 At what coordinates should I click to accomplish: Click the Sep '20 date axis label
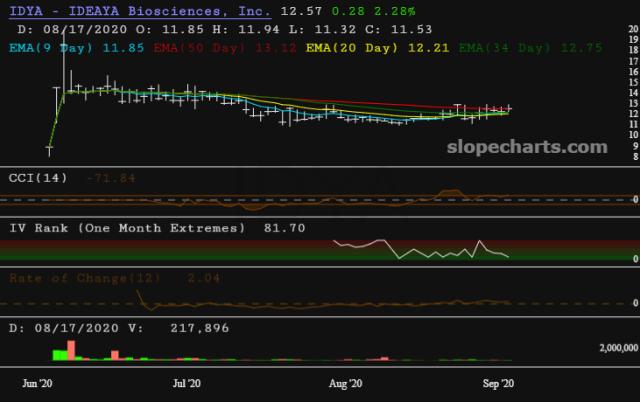tap(497, 383)
